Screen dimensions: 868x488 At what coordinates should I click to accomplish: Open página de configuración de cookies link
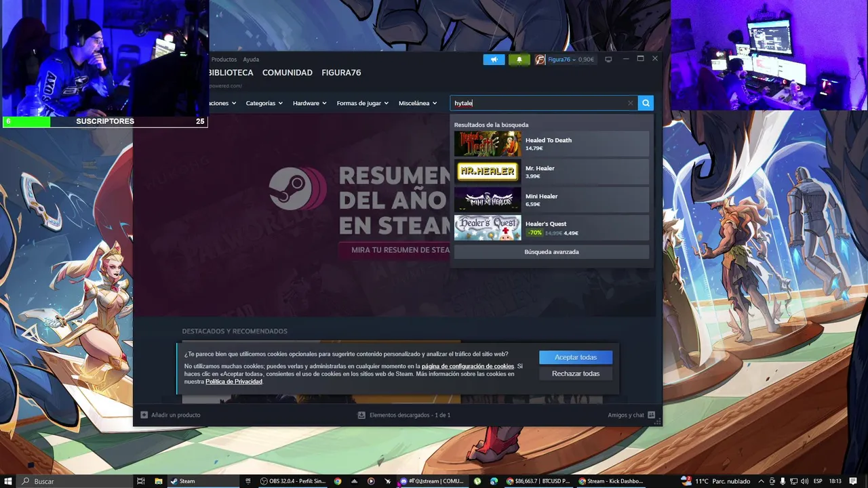point(467,367)
